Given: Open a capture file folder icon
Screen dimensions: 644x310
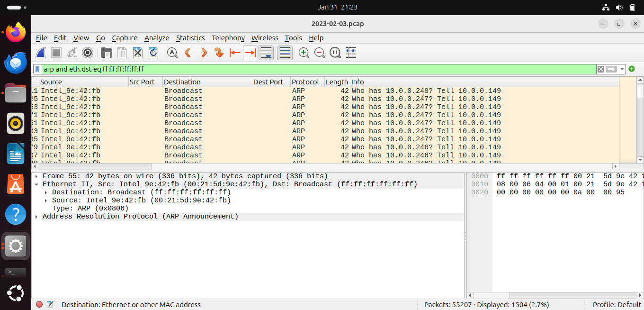Looking at the screenshot, I should point(107,53).
